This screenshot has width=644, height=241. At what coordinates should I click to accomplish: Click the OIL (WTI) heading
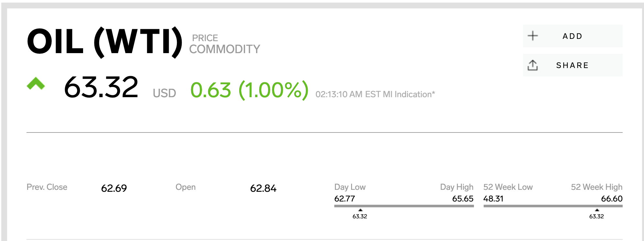[x=105, y=41]
